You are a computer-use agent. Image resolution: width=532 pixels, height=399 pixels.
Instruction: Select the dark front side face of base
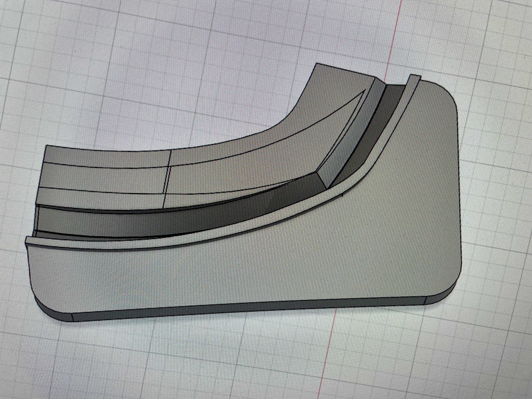[249, 309]
